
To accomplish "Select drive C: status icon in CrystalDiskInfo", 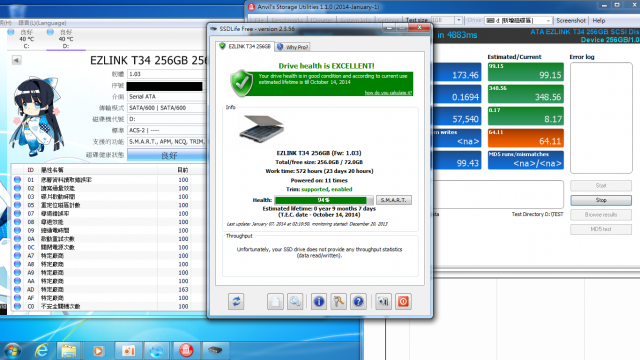I will [x=11, y=32].
